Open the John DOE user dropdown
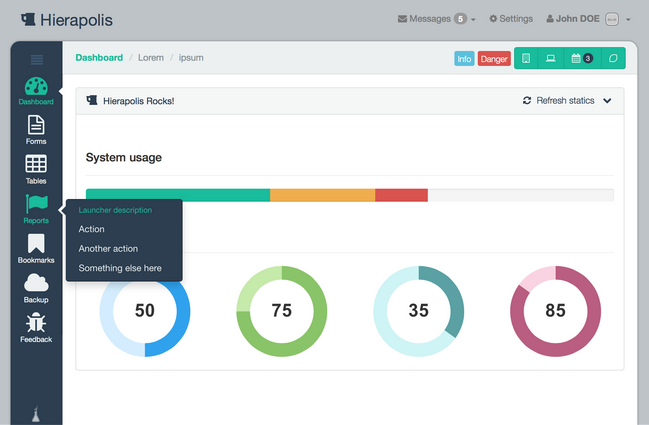This screenshot has width=649, height=425. point(588,19)
